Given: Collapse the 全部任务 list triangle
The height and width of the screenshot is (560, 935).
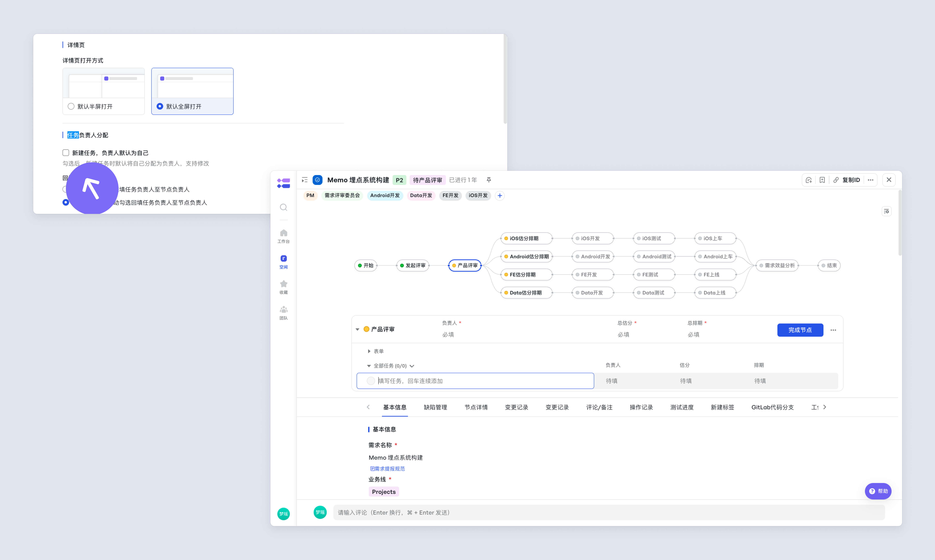Looking at the screenshot, I should point(369,366).
